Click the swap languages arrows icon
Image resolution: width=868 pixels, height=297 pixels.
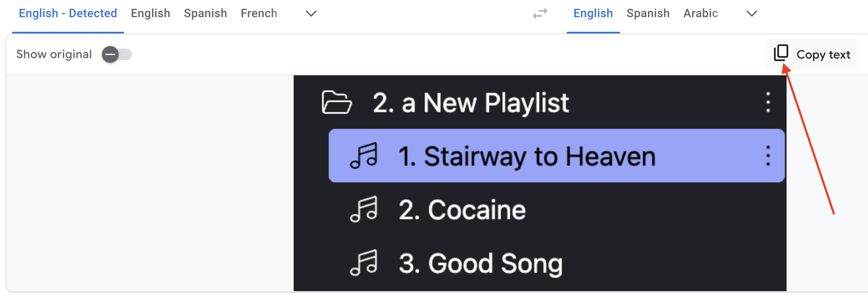(540, 13)
